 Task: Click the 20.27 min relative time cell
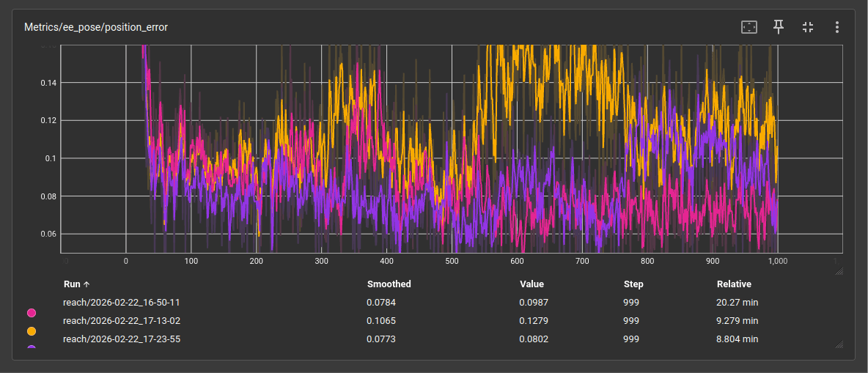pos(737,302)
